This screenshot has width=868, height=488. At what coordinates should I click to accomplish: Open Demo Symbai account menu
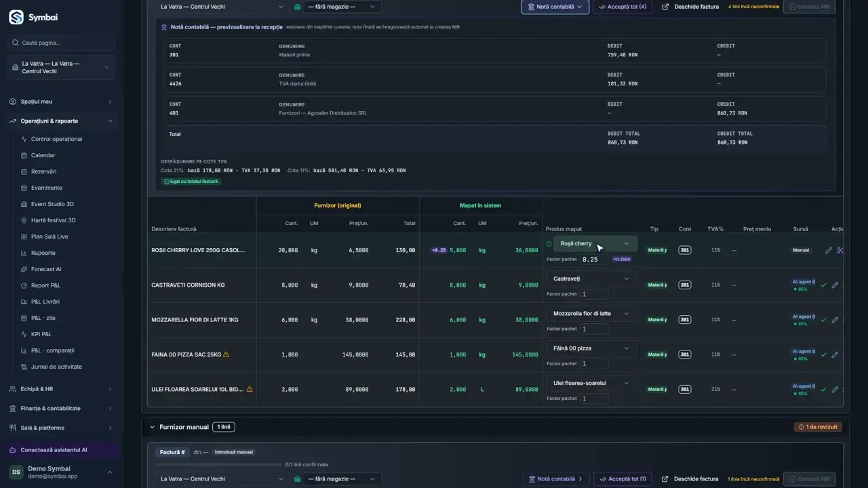pos(61,472)
